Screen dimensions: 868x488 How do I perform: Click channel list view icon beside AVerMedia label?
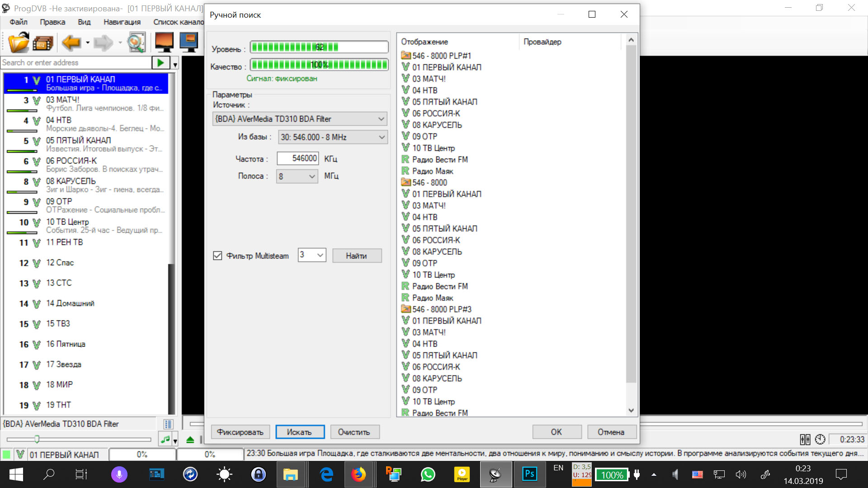168,424
